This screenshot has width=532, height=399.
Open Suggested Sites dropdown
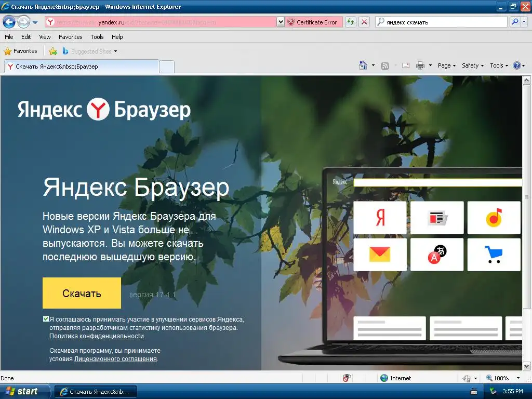(x=90, y=51)
